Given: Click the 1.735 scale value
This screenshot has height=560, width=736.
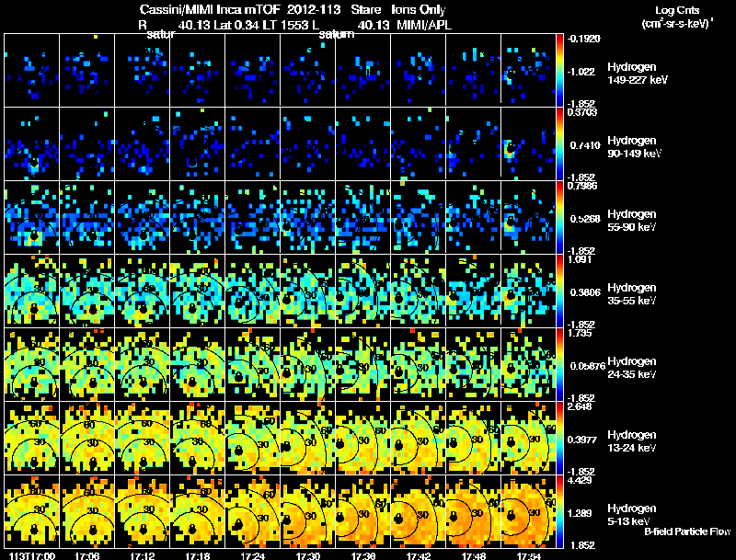Looking at the screenshot, I should coord(580,333).
